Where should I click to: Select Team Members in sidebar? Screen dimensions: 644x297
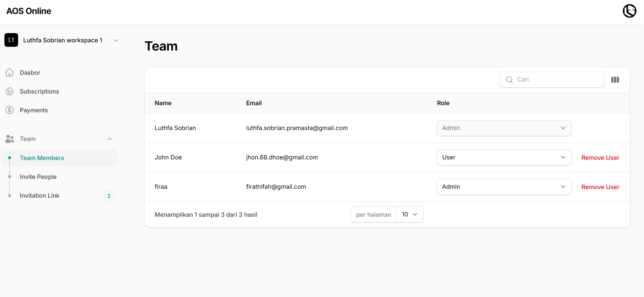click(42, 158)
